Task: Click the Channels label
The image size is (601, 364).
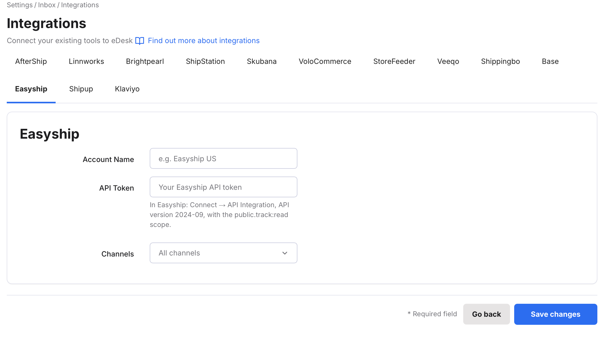Action: tap(117, 254)
